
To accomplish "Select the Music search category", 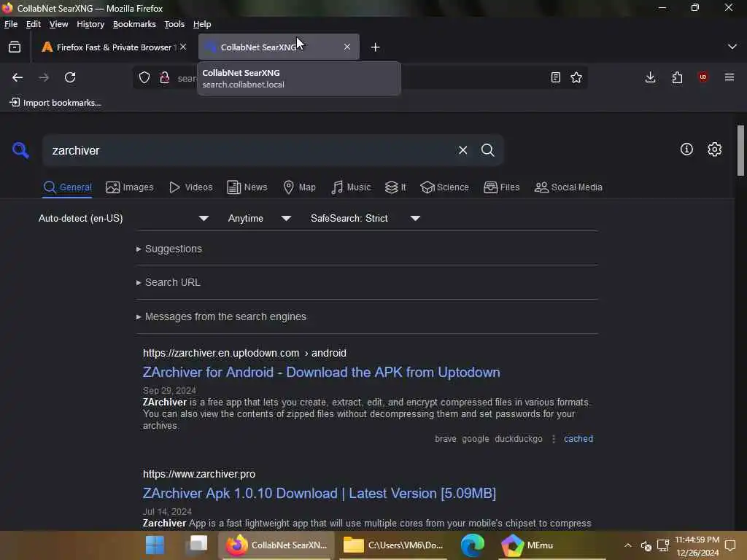I will click(351, 187).
